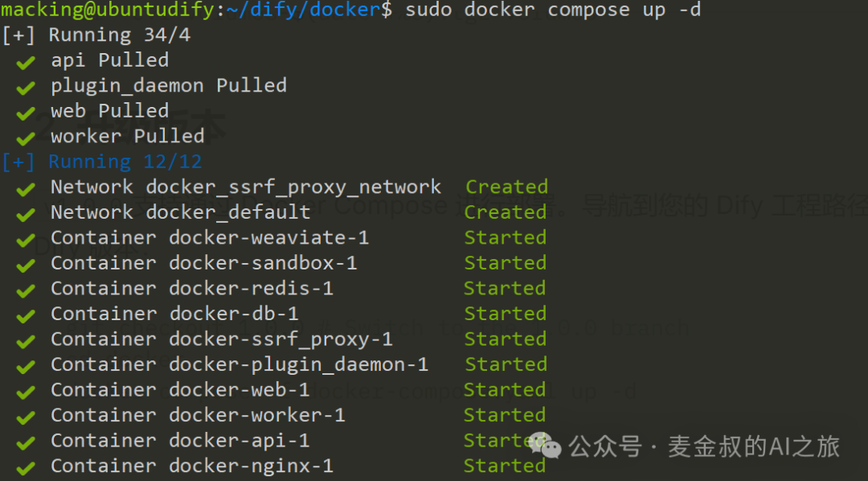Image resolution: width=868 pixels, height=481 pixels.
Task: Click the checkmark beside worker Pulled
Action: (x=26, y=138)
